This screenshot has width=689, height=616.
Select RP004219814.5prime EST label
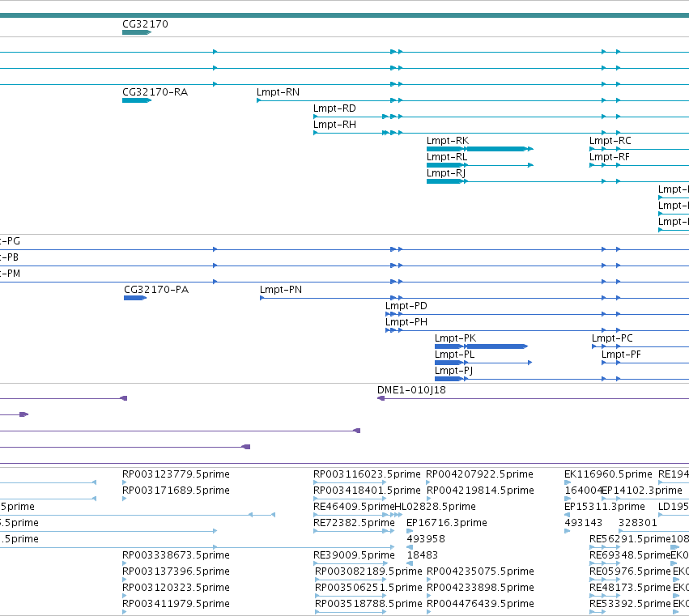coord(480,491)
